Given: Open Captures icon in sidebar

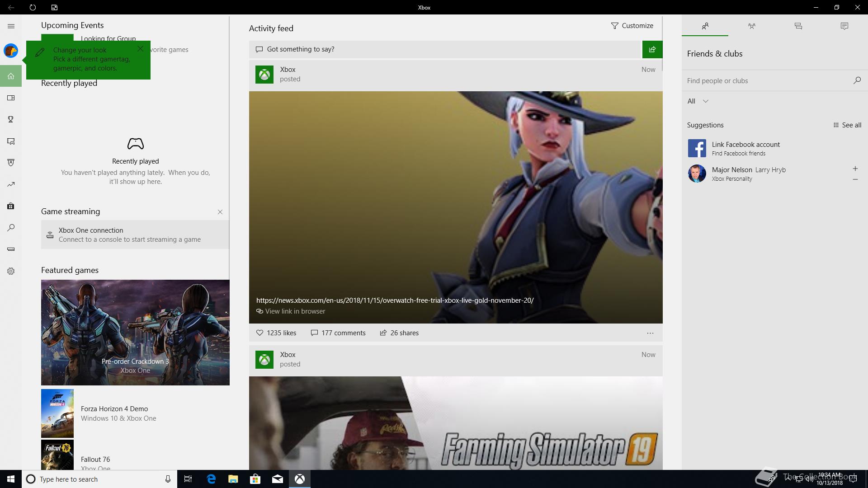Looking at the screenshot, I should tap(11, 141).
